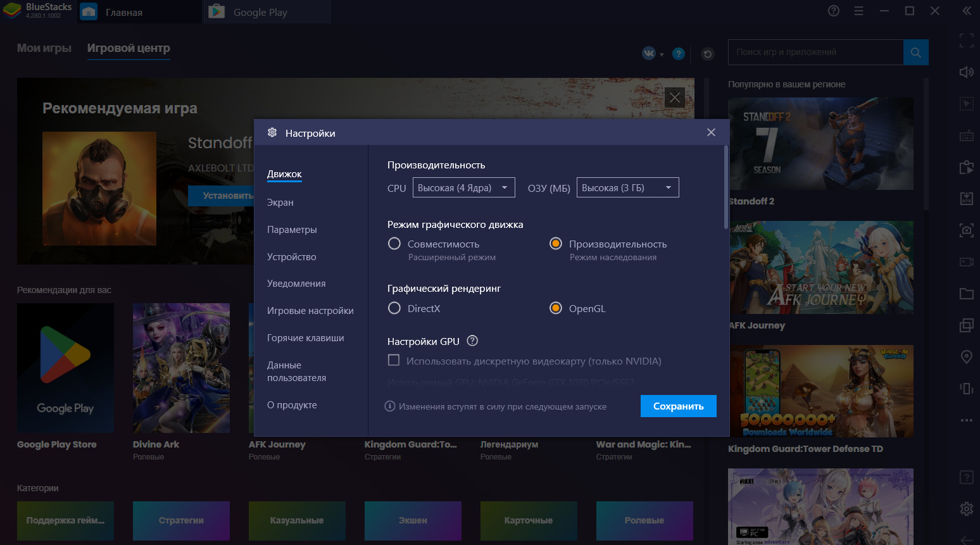Open media folder icon in sidebar

pos(967,294)
